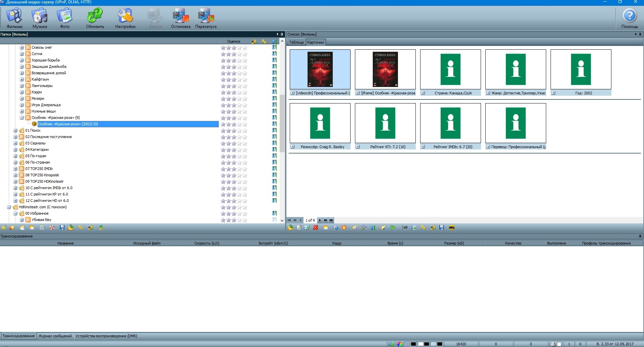Go to next page in card navigator
Viewport: 644px width, 347px height.
[x=320, y=220]
